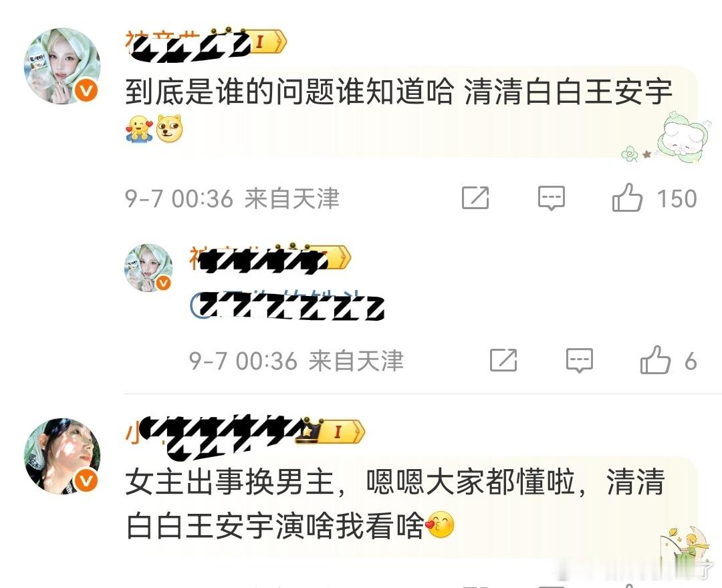Open first commenter's green-hooded avatar
Screen dimensions: 722x588
click(62, 65)
